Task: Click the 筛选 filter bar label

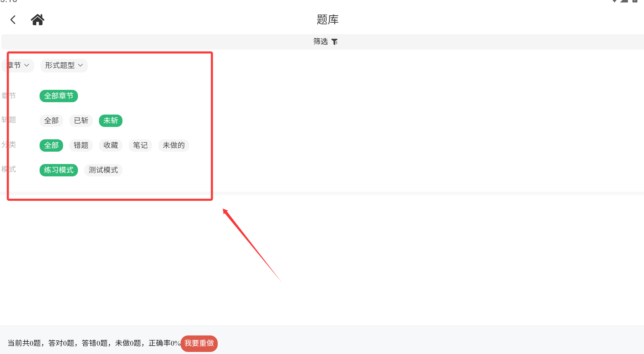Action: [x=320, y=42]
